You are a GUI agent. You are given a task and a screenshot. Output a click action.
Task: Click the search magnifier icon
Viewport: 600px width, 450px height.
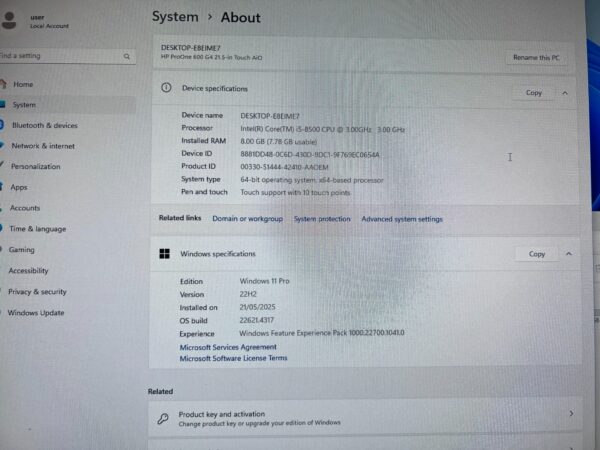tap(127, 56)
